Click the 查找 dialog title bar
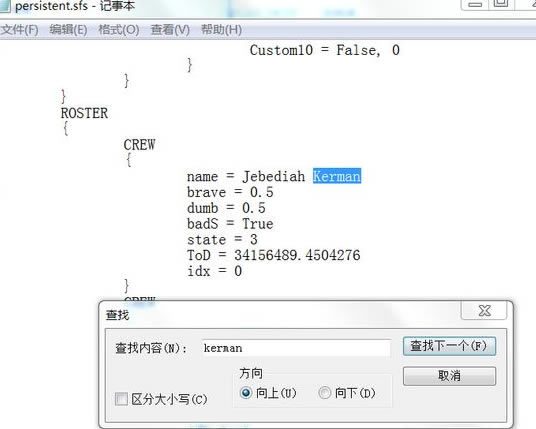 (x=280, y=314)
